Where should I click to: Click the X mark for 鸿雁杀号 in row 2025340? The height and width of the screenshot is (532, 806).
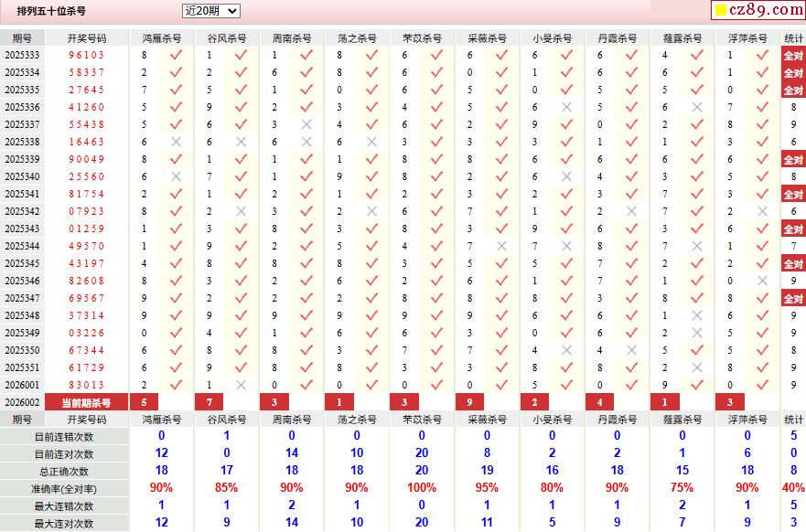(x=176, y=176)
